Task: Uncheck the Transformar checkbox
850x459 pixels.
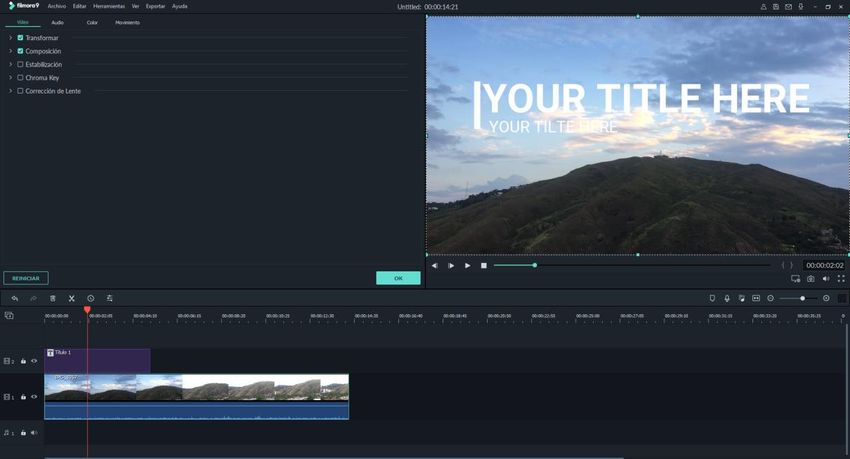Action: [x=20, y=38]
